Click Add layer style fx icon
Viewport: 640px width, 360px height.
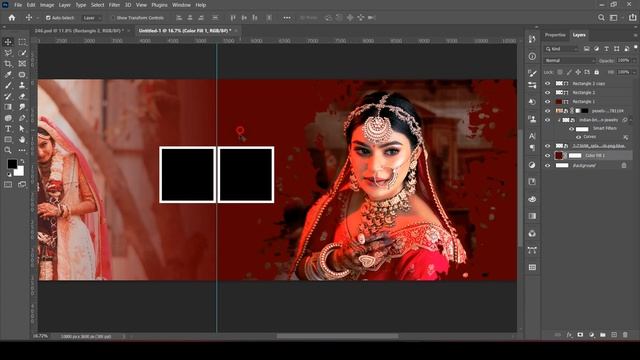(569, 335)
